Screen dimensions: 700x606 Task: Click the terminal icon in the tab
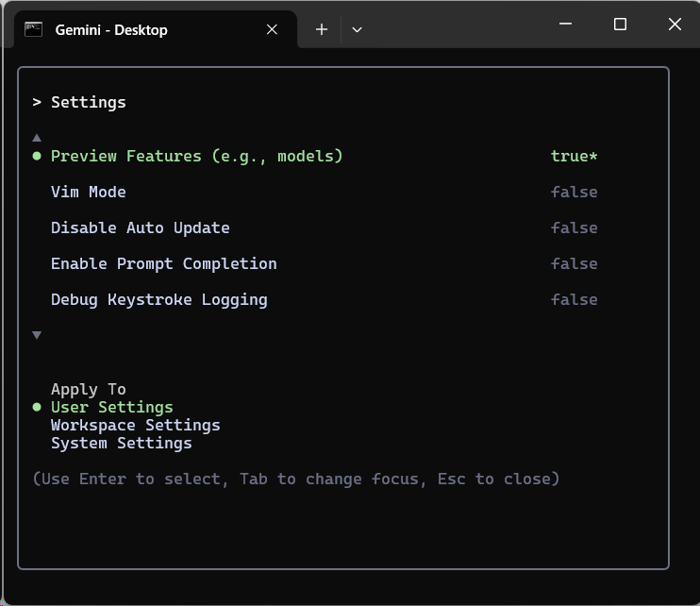tap(33, 29)
